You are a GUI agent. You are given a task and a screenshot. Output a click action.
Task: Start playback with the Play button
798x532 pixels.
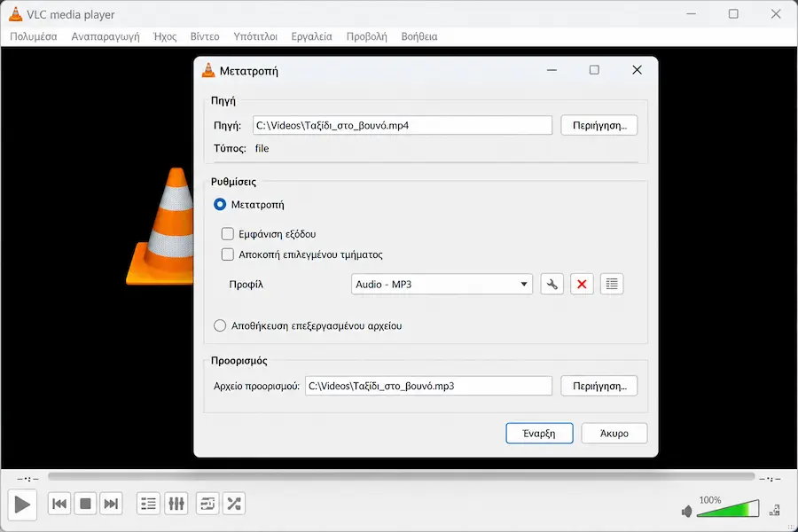(x=22, y=505)
